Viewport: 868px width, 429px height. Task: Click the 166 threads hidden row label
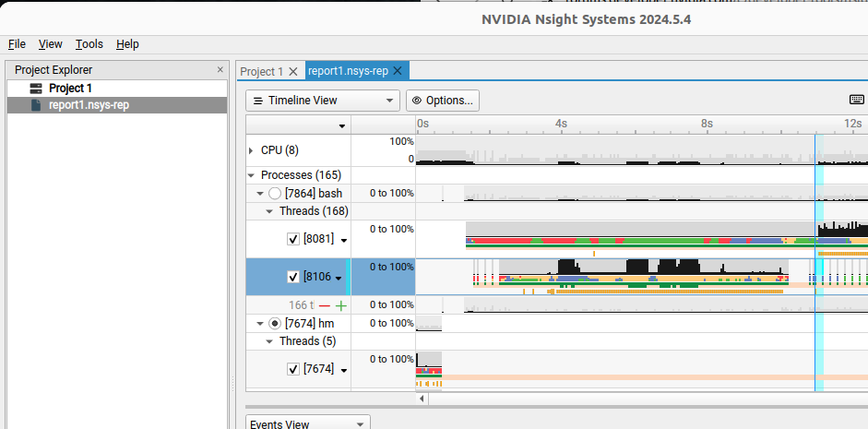301,305
